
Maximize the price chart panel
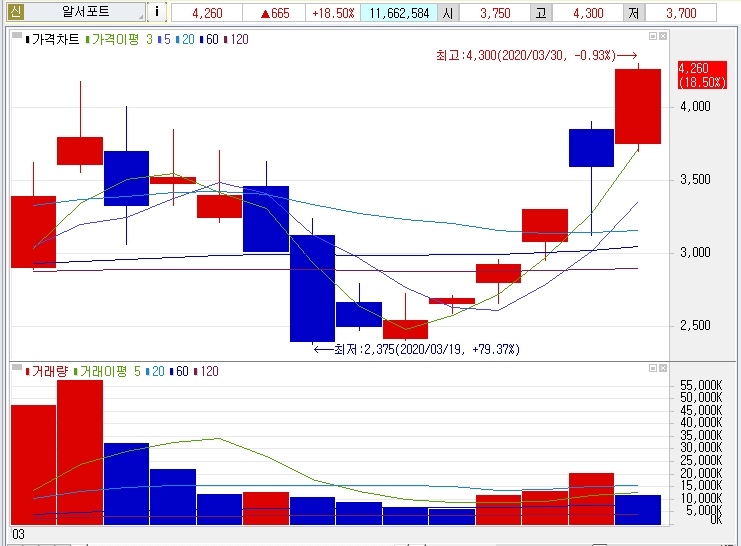click(x=653, y=36)
